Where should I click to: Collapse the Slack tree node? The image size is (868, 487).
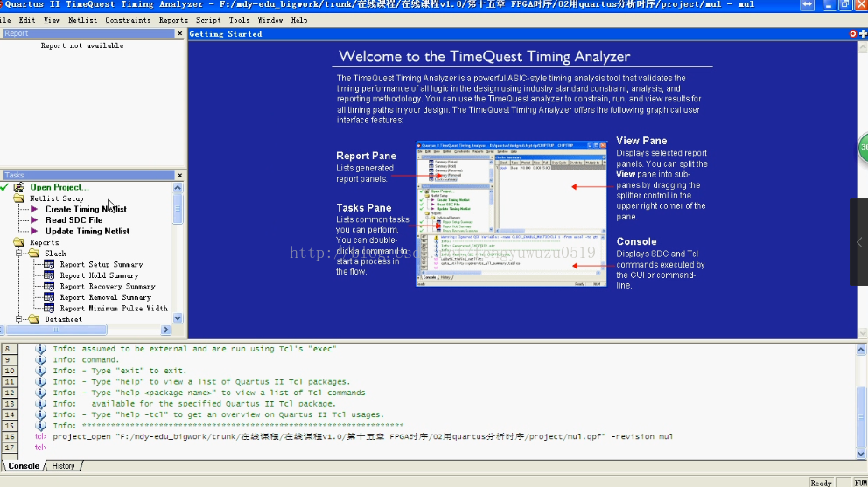pos(19,254)
